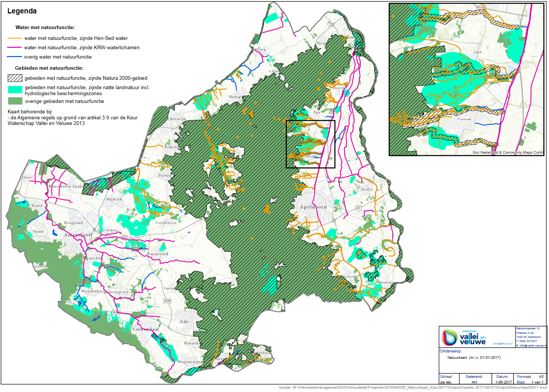Select the cyan natte landnatuur legend swatch
549x392 pixels.
click(15, 90)
